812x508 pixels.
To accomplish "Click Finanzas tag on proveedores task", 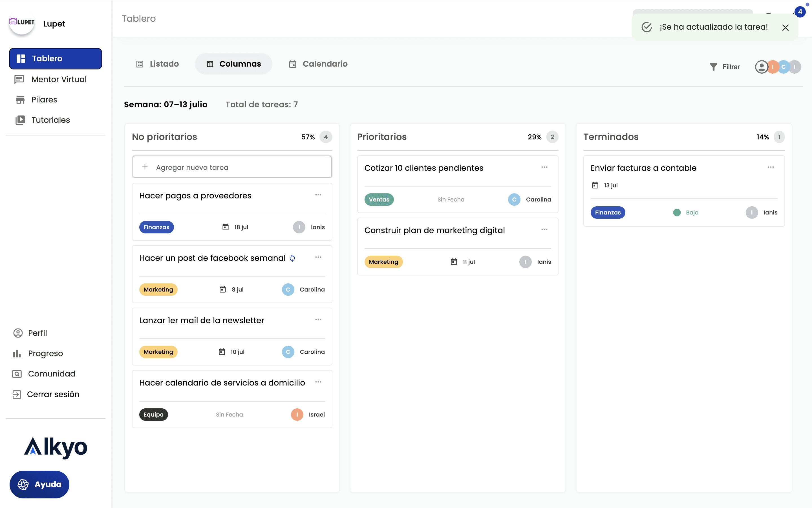I will coord(156,227).
